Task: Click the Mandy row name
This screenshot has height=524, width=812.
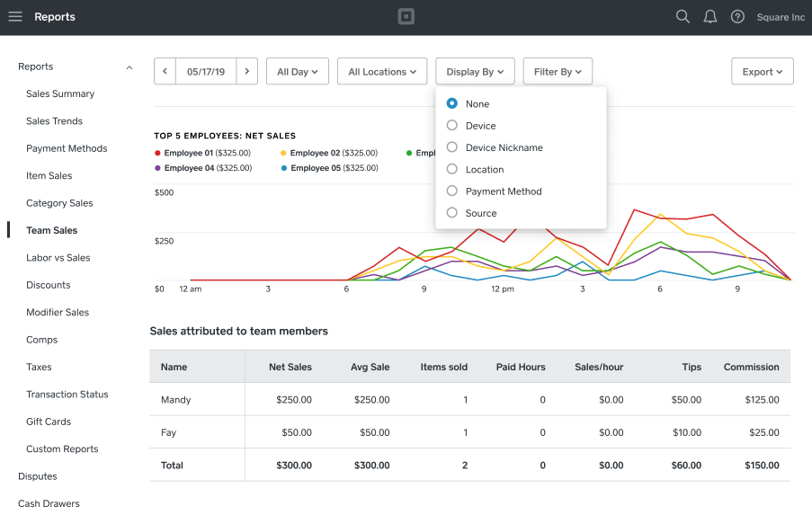Action: click(176, 400)
